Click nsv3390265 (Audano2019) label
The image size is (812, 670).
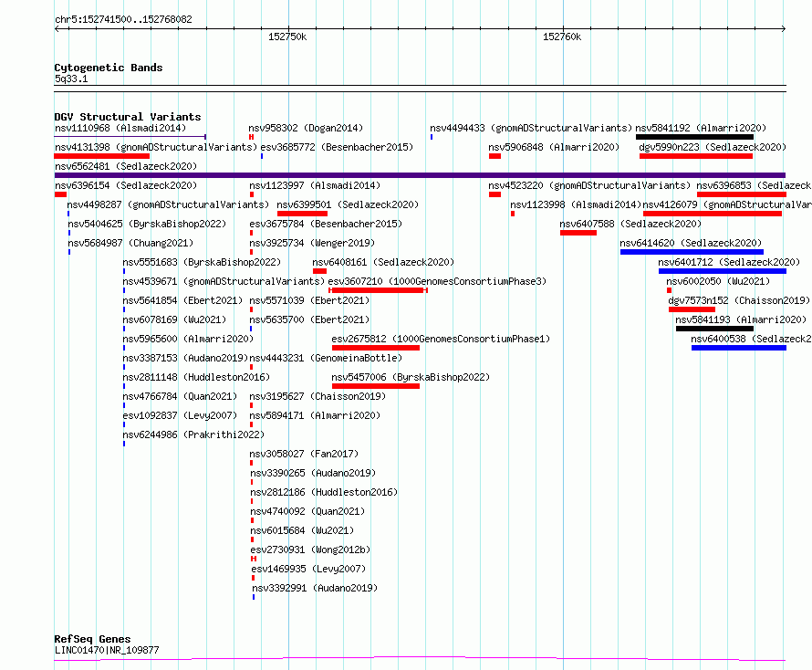coord(313,473)
